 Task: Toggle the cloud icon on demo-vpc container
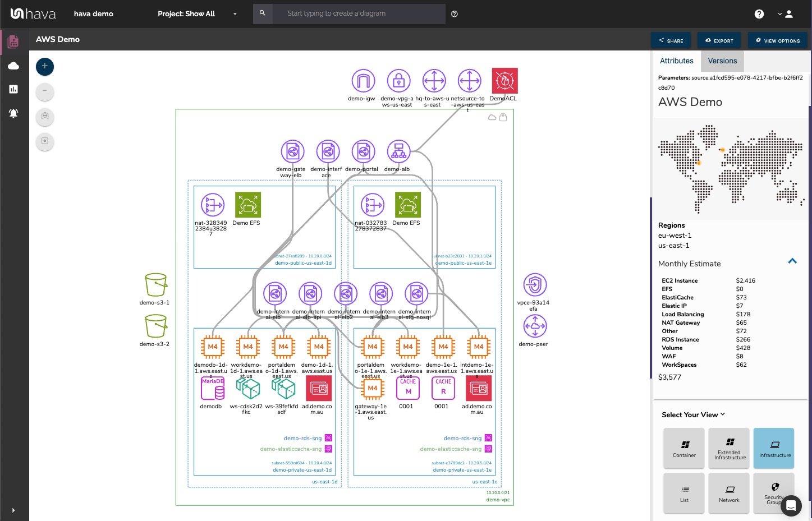[x=492, y=117]
